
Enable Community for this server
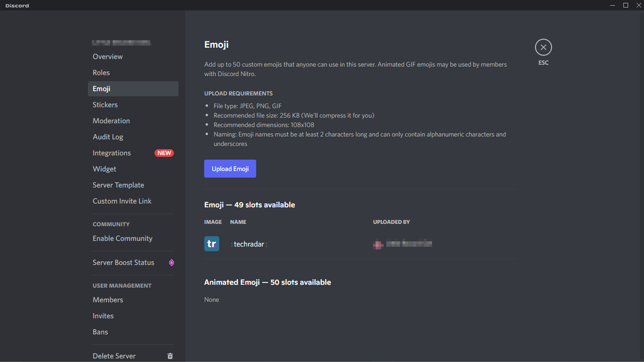click(x=122, y=238)
